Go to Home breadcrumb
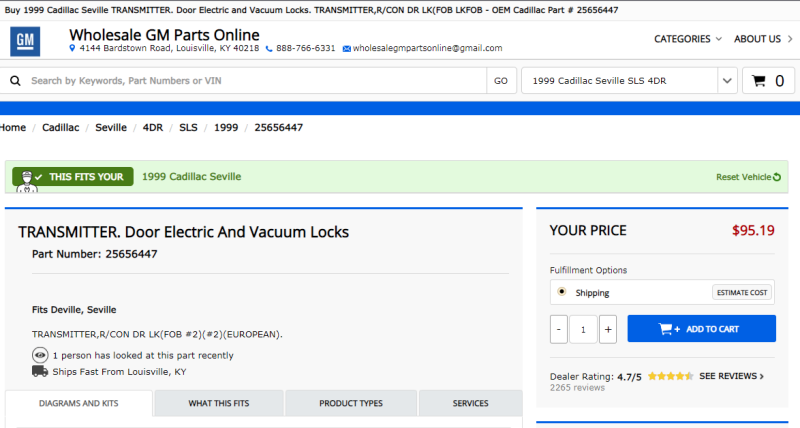 [x=13, y=128]
